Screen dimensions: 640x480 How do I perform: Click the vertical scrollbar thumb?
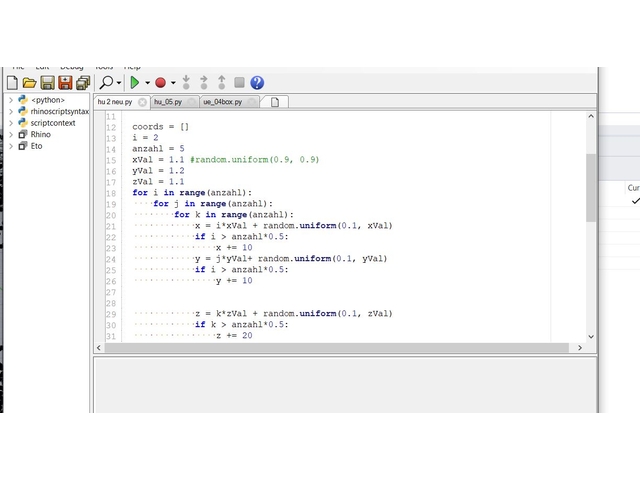(x=591, y=188)
